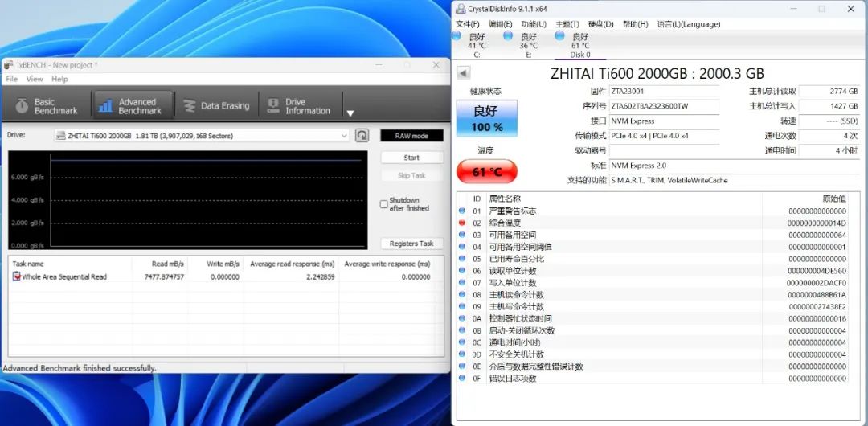
Task: Open CrystalDiskInfo 功能(U) menu
Action: point(534,24)
